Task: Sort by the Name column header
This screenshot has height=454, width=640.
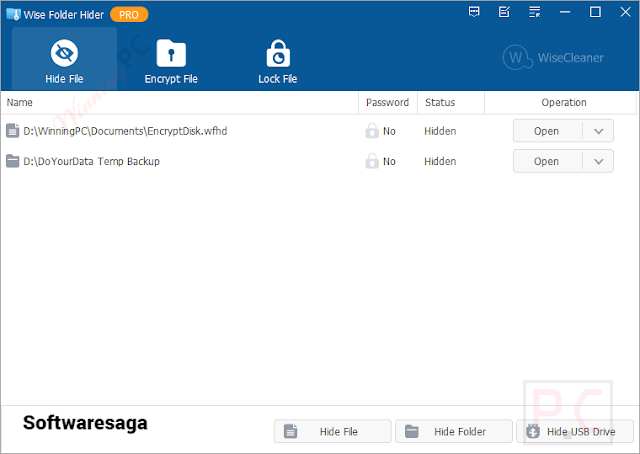Action: 180,102
